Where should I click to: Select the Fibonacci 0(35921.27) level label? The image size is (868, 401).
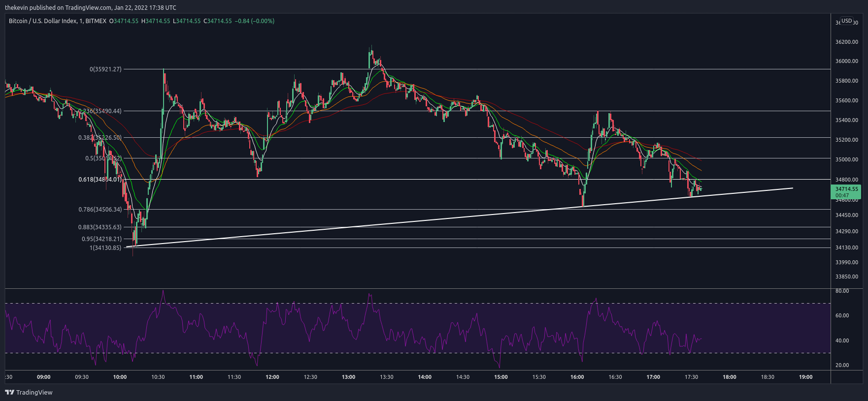coord(105,69)
